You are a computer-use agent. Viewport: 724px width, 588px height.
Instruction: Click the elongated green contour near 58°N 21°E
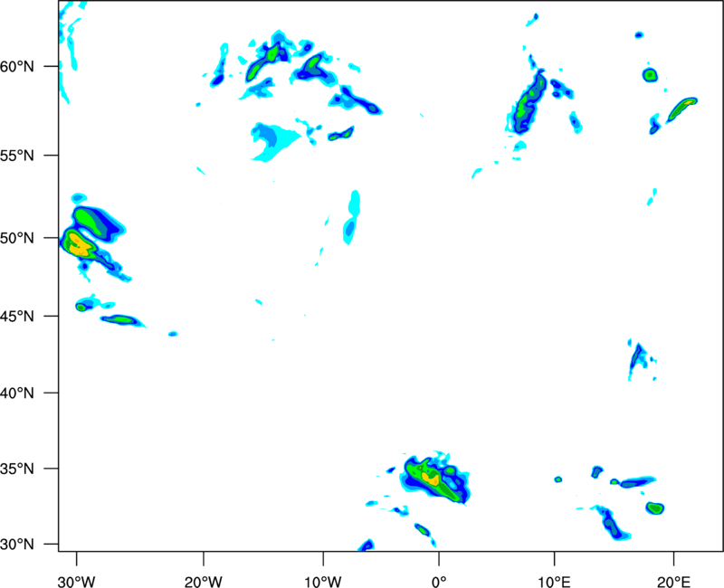(682, 108)
